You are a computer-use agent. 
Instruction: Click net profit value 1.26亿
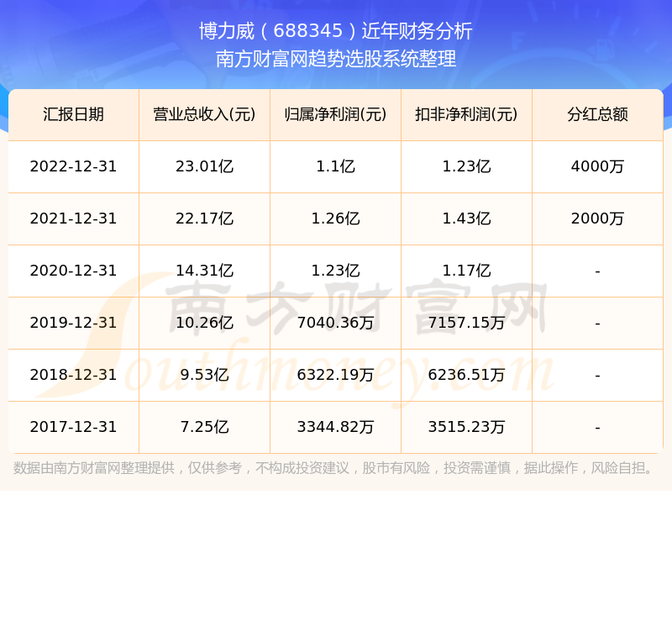click(335, 218)
